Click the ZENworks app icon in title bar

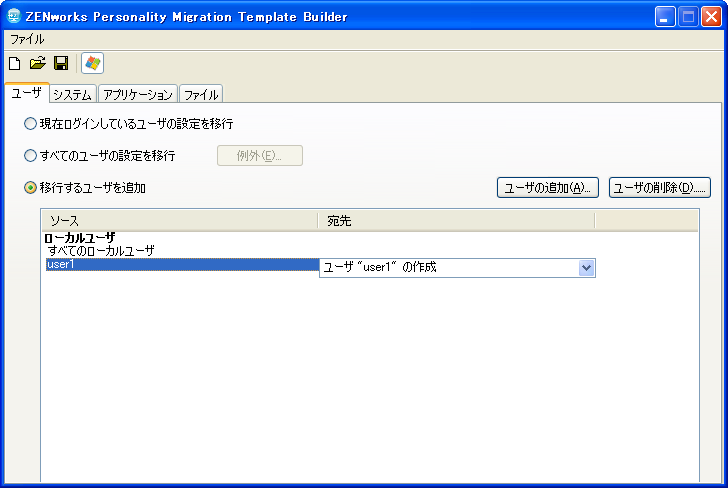(14, 16)
